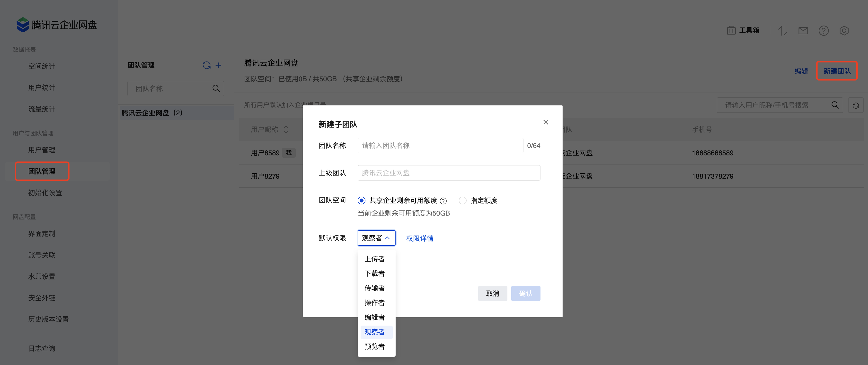Click the shared quota help tooltip icon

pos(443,201)
